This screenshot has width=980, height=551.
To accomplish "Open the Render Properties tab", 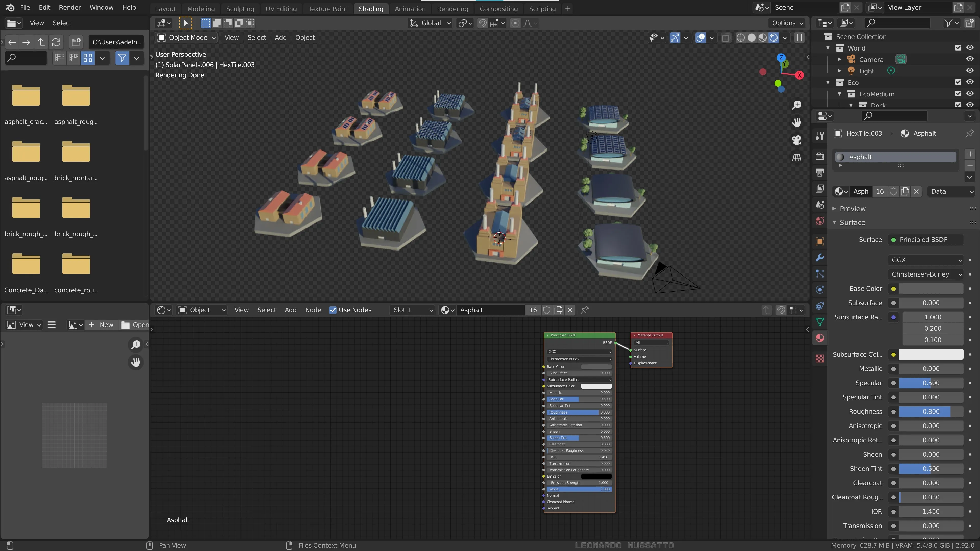I will pyautogui.click(x=820, y=156).
